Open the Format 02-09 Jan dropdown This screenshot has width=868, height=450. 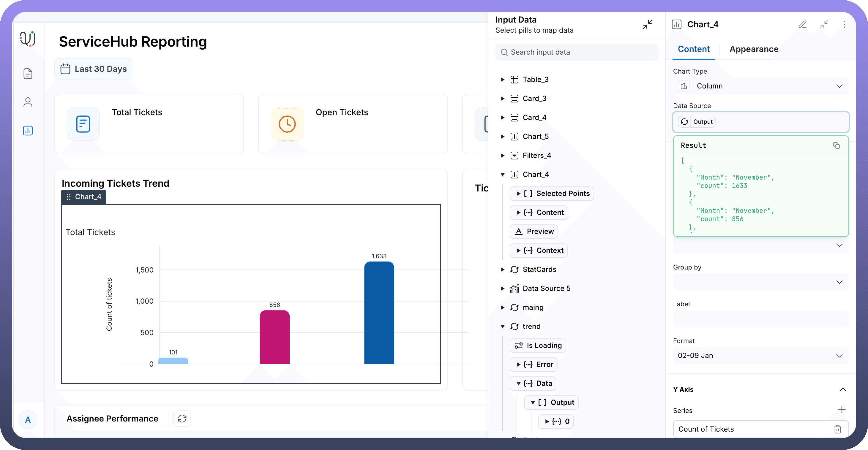(760, 355)
